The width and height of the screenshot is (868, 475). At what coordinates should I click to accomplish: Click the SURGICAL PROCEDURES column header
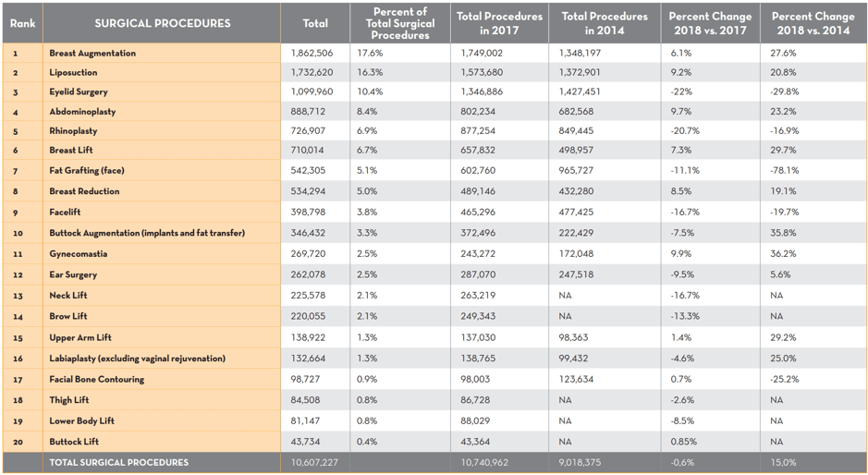pos(162,23)
